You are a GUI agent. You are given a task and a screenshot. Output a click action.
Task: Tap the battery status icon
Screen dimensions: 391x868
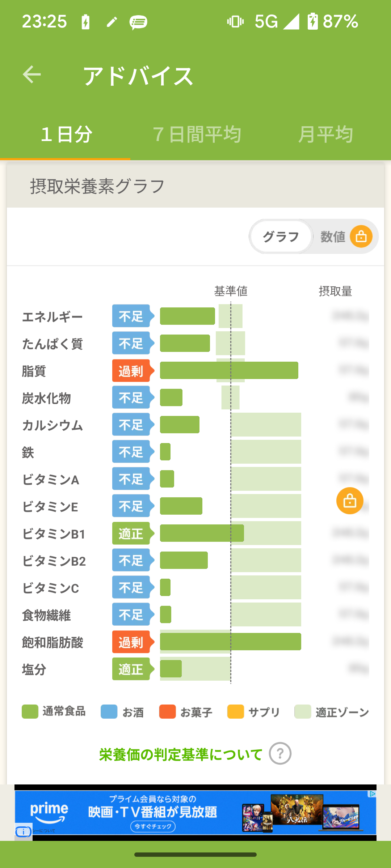tap(312, 21)
